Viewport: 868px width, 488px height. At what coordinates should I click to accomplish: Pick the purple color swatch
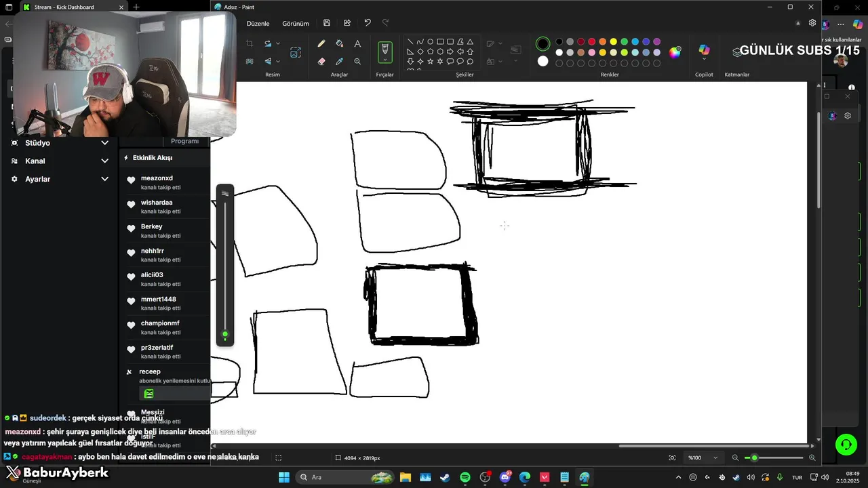click(657, 42)
